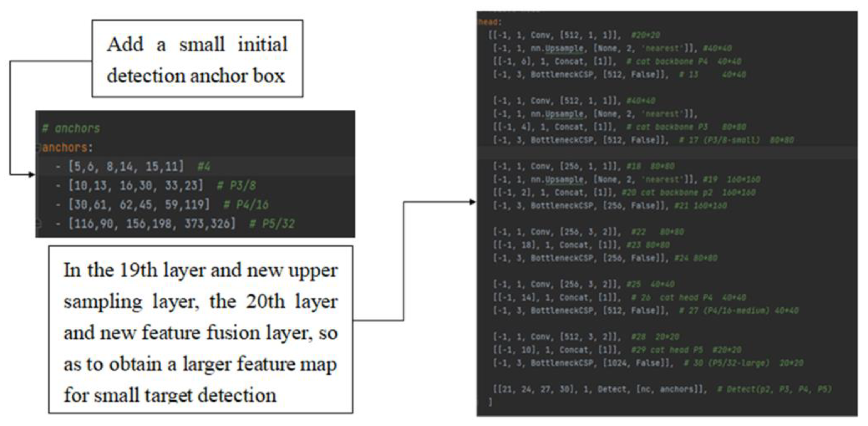Click fold-end marker beside the P5/32 anchors line
The width and height of the screenshot is (868, 426).
click(x=38, y=224)
